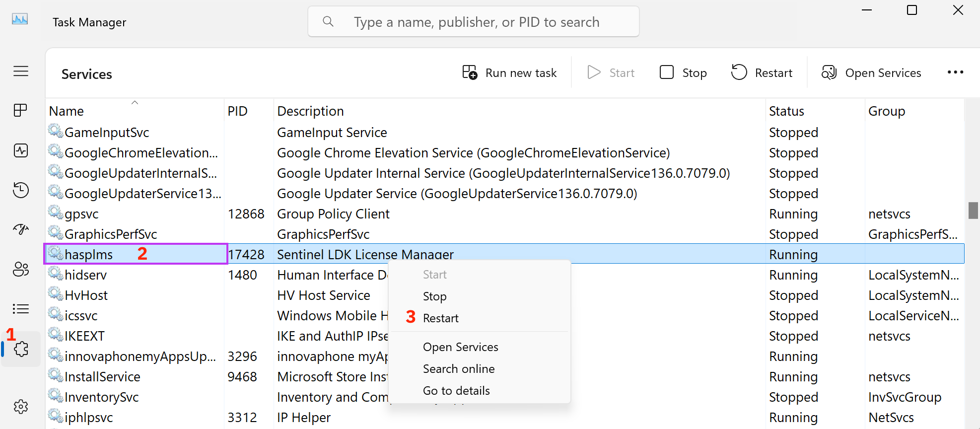Open the Users page icon in sidebar

[x=20, y=269]
